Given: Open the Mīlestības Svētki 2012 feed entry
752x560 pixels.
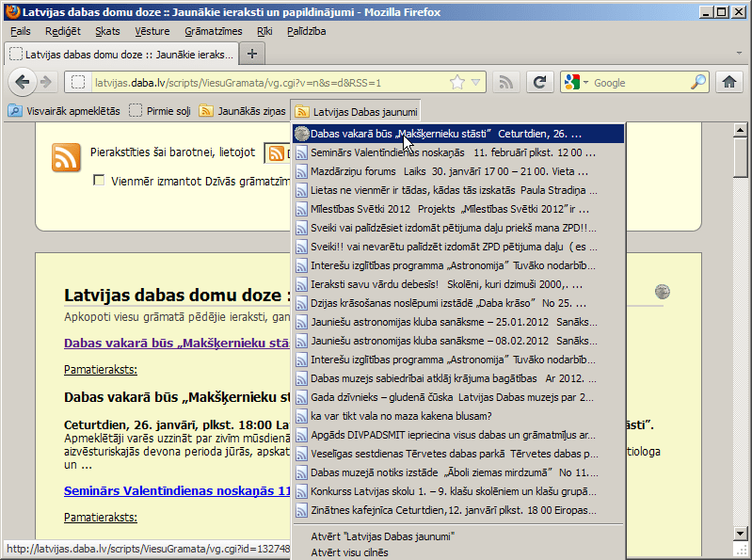Looking at the screenshot, I should point(458,209).
